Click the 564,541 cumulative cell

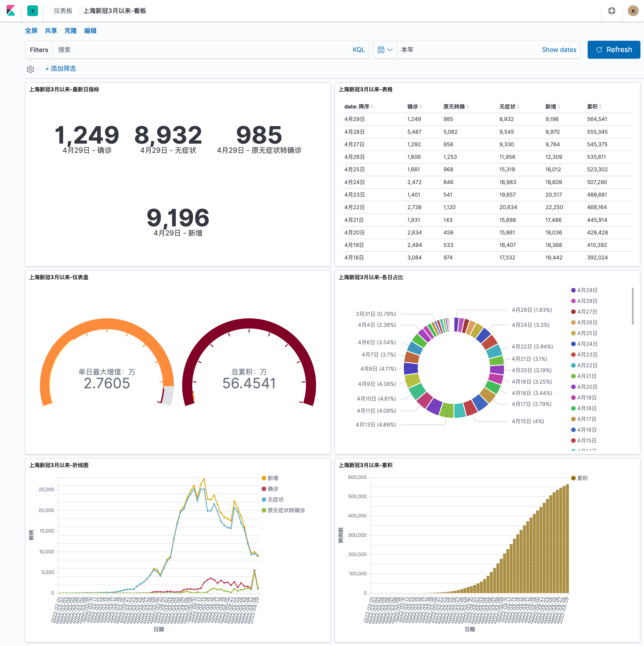coord(597,119)
